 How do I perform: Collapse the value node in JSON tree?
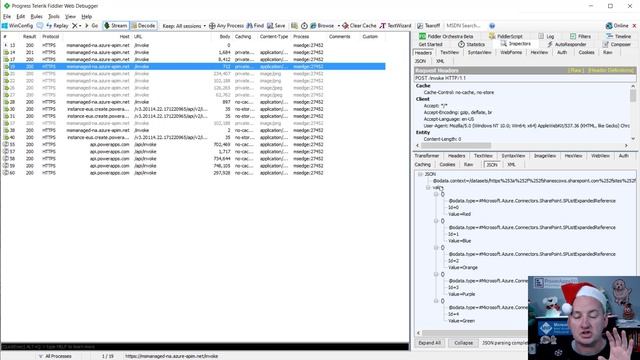click(428, 187)
